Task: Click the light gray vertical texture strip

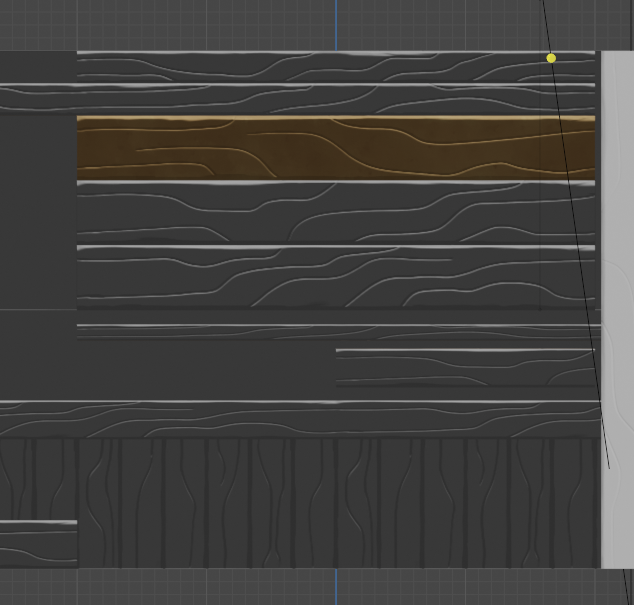Action: click(617, 309)
